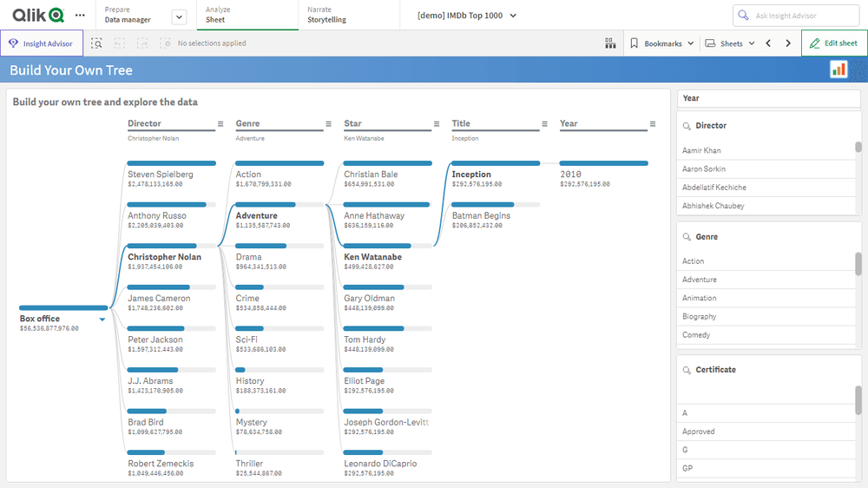Click the Smart search selection icon
Image resolution: width=868 pixels, height=488 pixels.
(97, 43)
